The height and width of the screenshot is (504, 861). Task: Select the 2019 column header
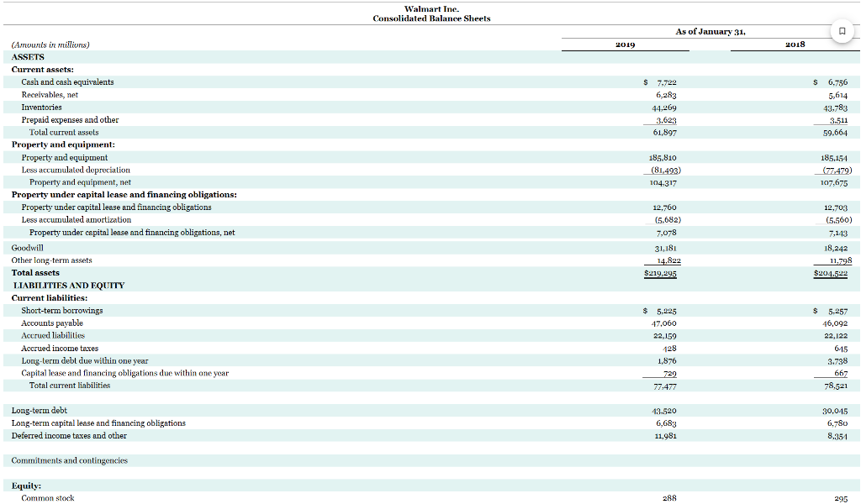pyautogui.click(x=625, y=44)
